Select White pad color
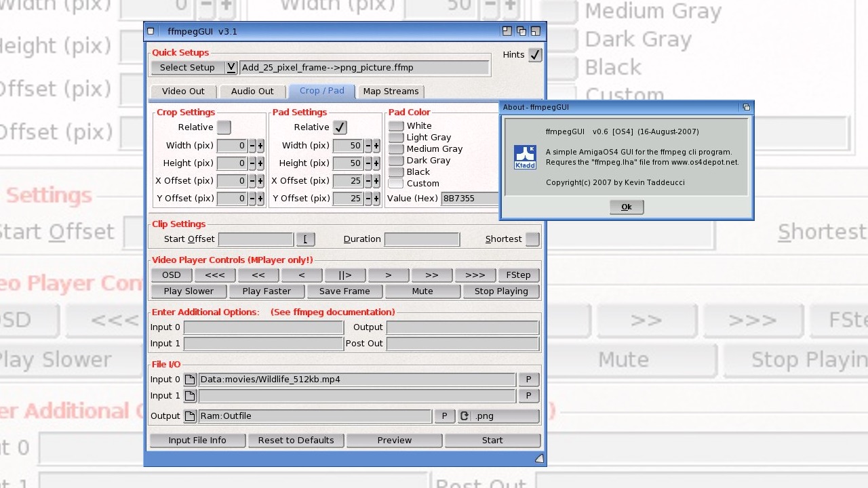 [x=396, y=126]
